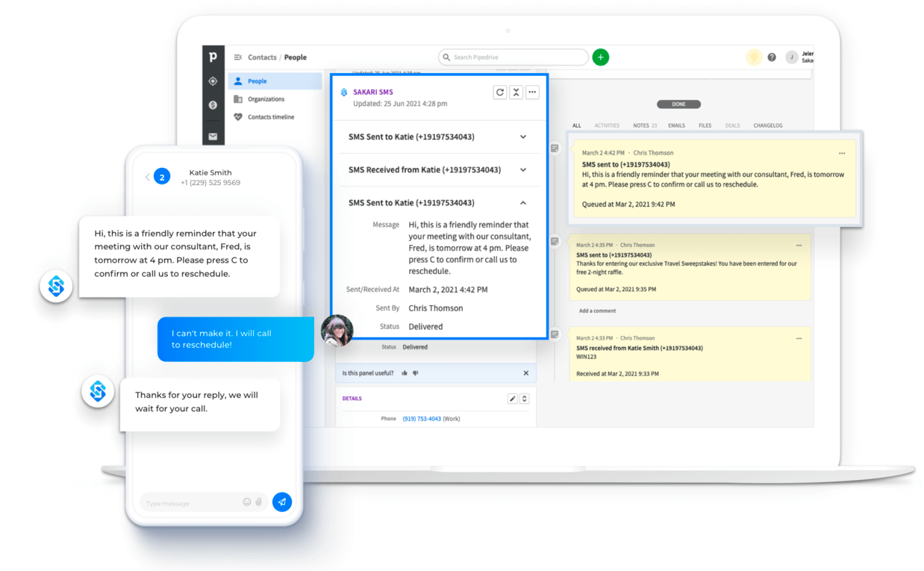Viewport: 924px width, 571px height.
Task: Open Pipedrive quick add with green plus
Action: click(x=601, y=57)
